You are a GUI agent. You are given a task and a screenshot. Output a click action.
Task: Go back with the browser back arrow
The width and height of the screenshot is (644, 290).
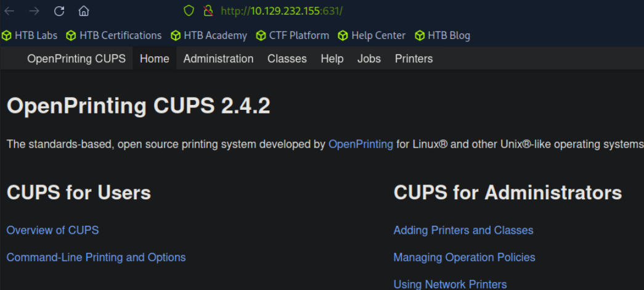click(9, 11)
